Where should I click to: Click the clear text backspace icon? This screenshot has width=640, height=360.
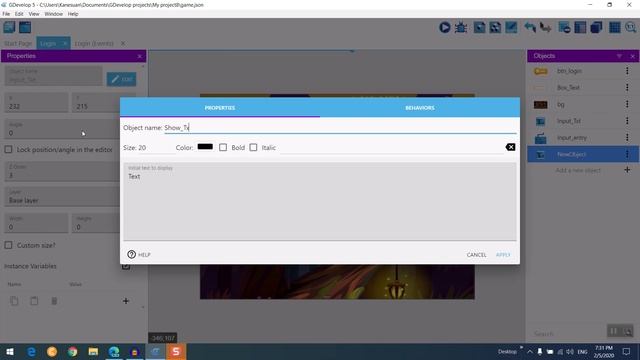(510, 147)
